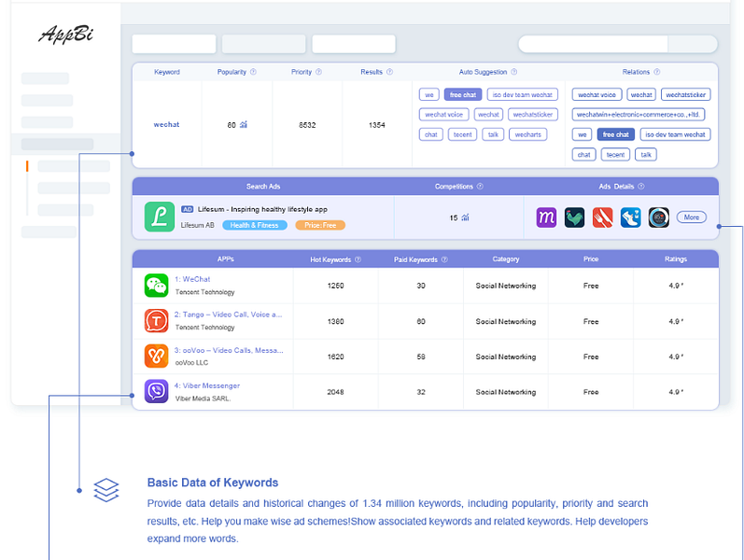Click the More button in Ads Details

tap(692, 217)
